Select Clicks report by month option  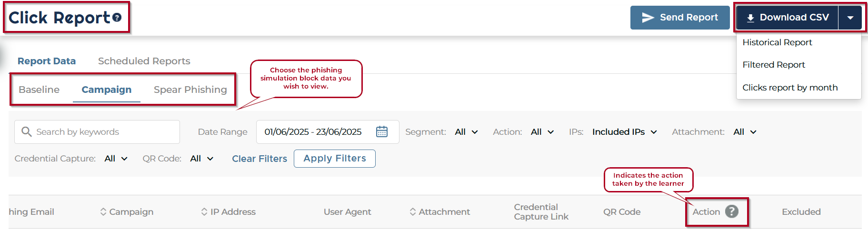point(790,88)
